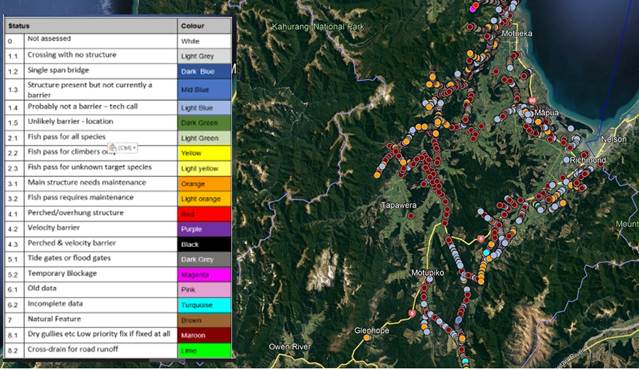Click the 'Not assessed' status text
The width and height of the screenshot is (639, 369).
tap(49, 39)
